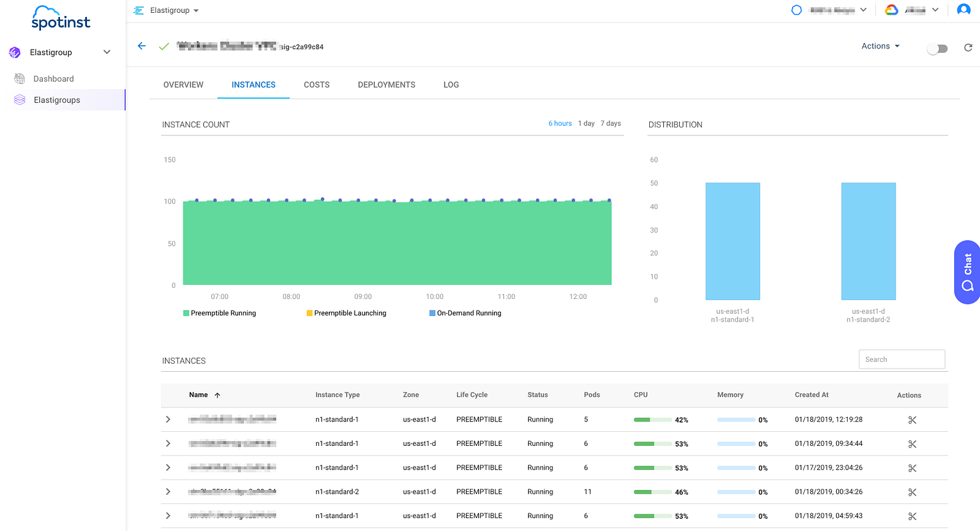The width and height of the screenshot is (980, 531).
Task: Switch to the Costs tab
Action: coord(317,85)
